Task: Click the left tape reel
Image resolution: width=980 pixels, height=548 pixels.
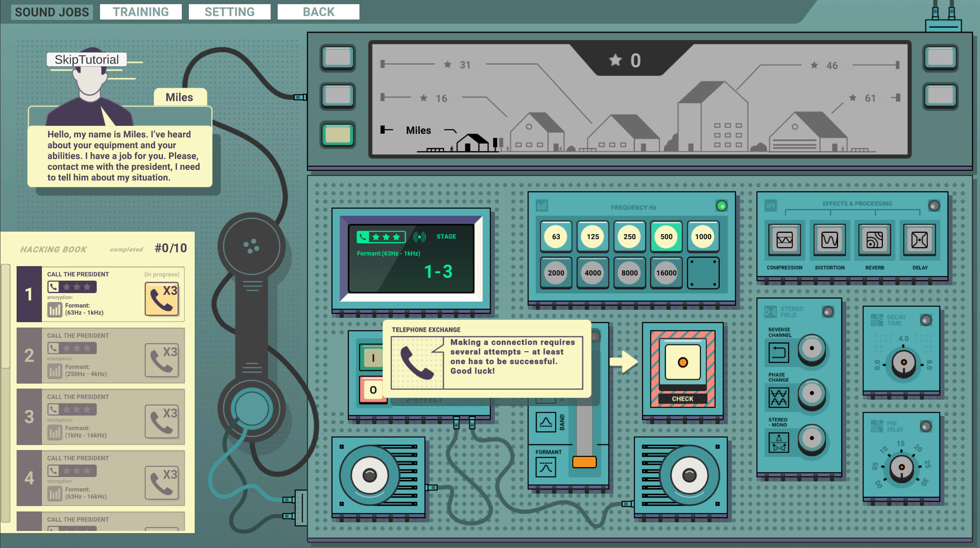Action: coord(369,475)
